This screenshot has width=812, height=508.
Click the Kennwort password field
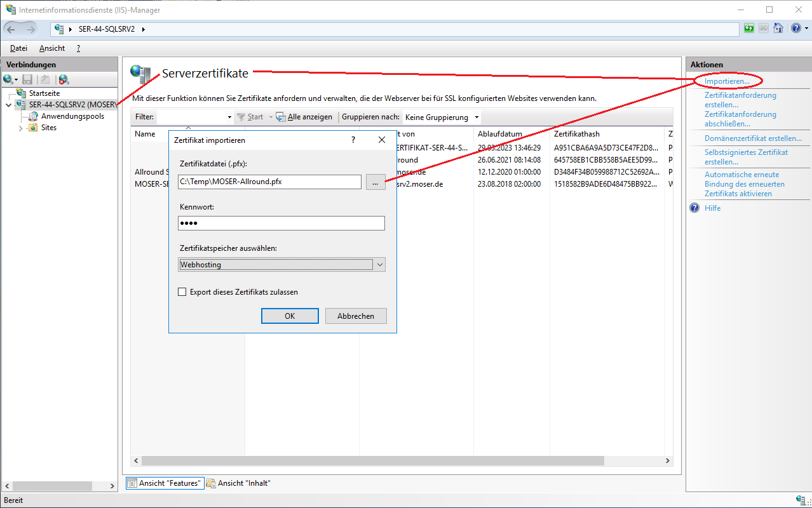(x=281, y=224)
